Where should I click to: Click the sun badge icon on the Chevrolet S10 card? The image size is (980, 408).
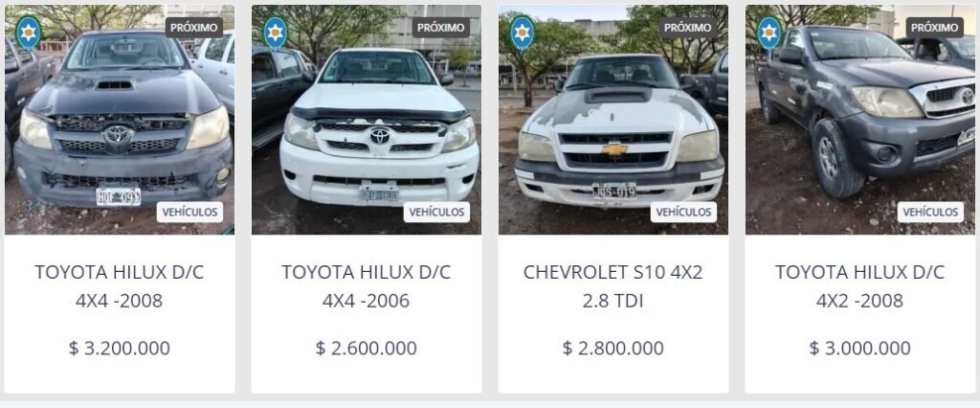[x=522, y=33]
